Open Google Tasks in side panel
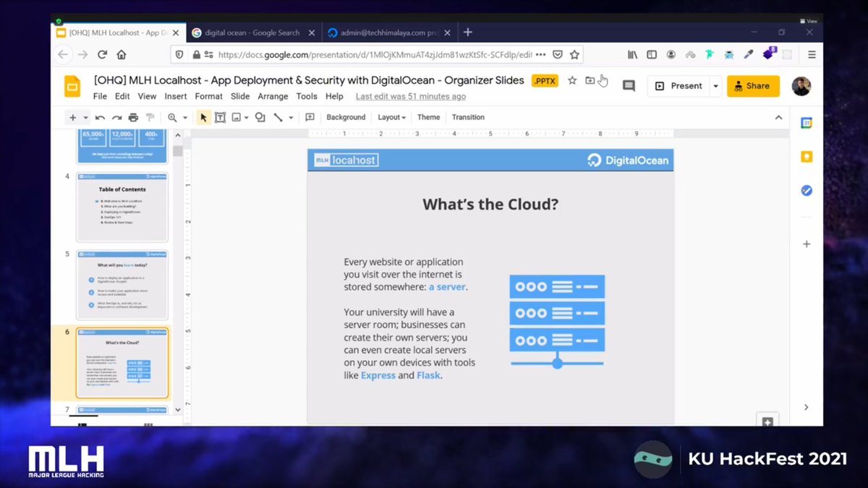 point(807,191)
